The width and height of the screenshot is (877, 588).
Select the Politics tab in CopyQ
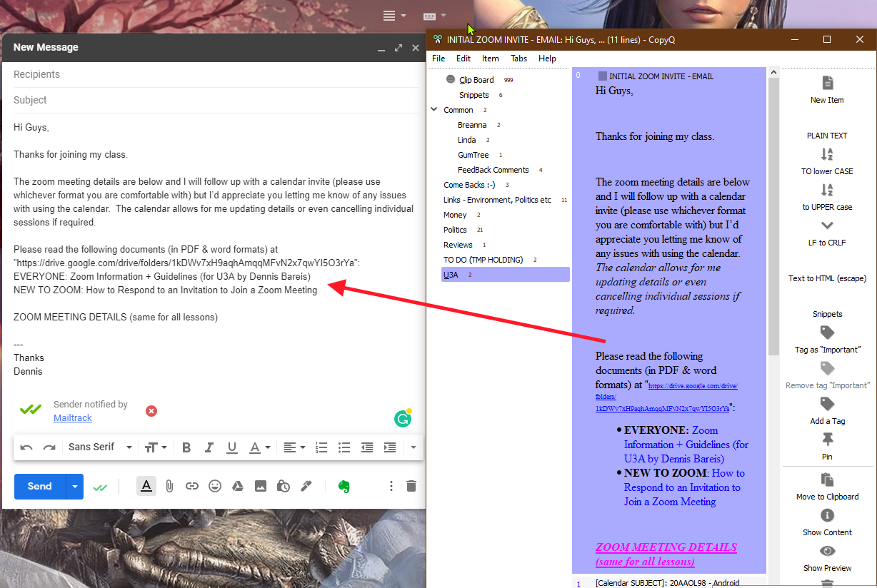point(455,230)
